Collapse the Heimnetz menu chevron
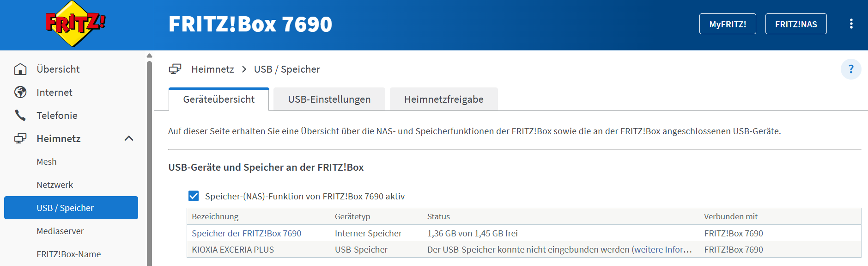 (129, 138)
